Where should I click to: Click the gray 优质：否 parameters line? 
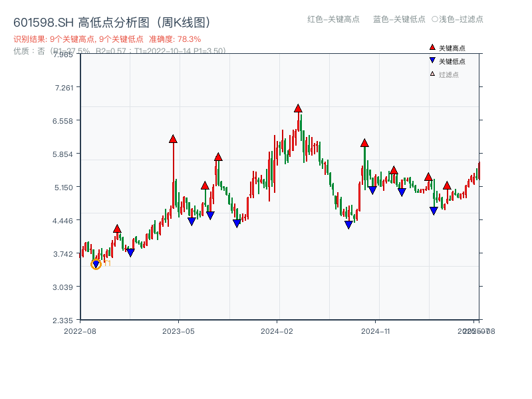[120, 51]
